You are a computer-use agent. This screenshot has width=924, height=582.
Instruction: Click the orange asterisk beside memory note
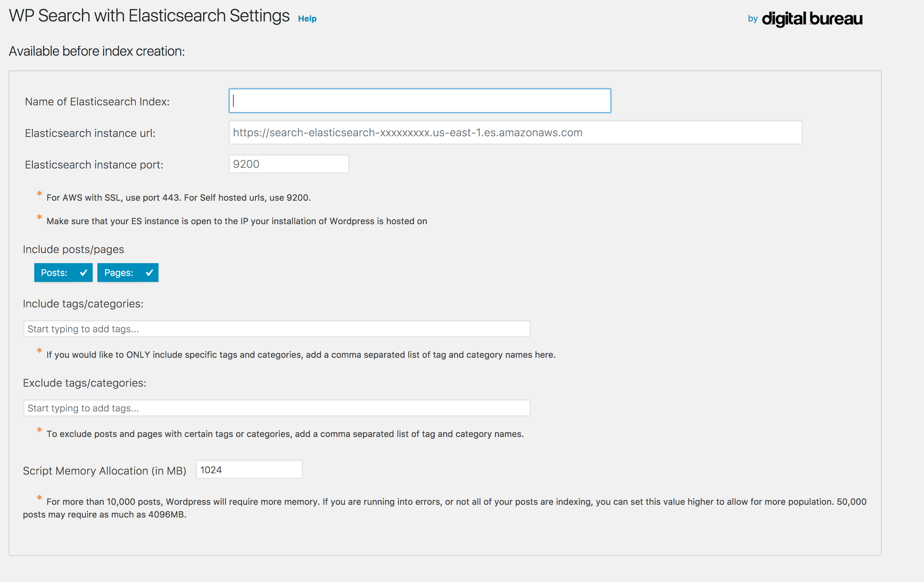(39, 498)
